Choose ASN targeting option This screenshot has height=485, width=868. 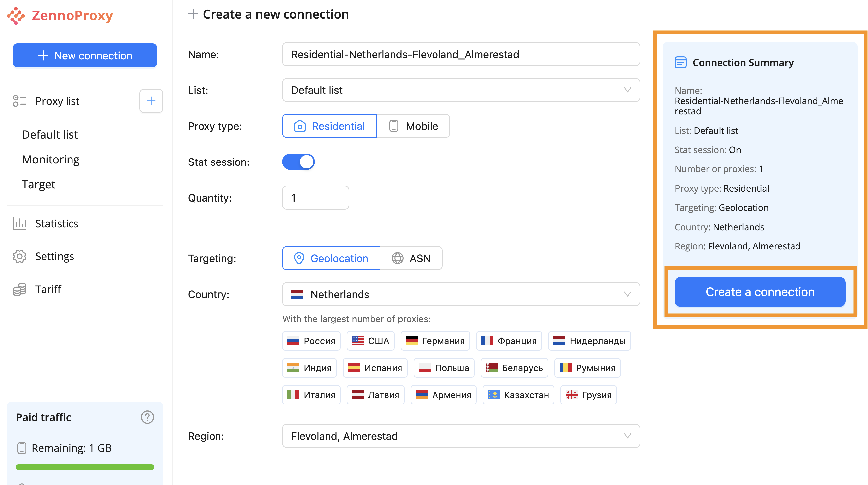tap(411, 258)
